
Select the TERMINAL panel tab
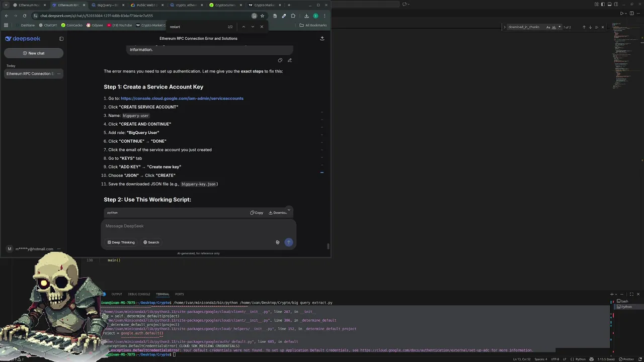pos(163,294)
